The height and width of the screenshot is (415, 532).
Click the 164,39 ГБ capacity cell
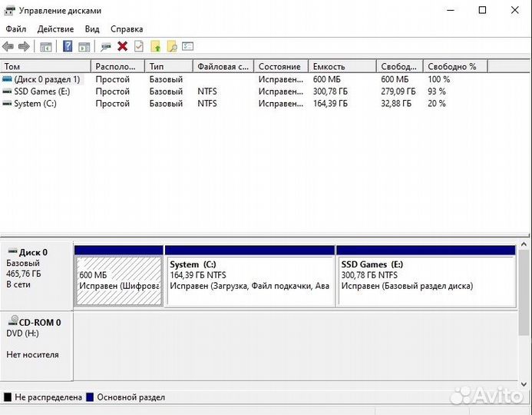click(x=330, y=104)
